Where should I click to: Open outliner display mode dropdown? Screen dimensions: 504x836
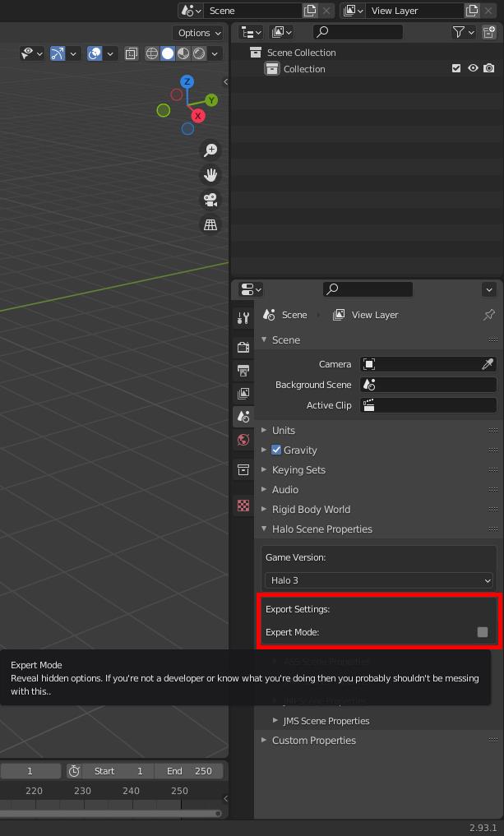[282, 33]
